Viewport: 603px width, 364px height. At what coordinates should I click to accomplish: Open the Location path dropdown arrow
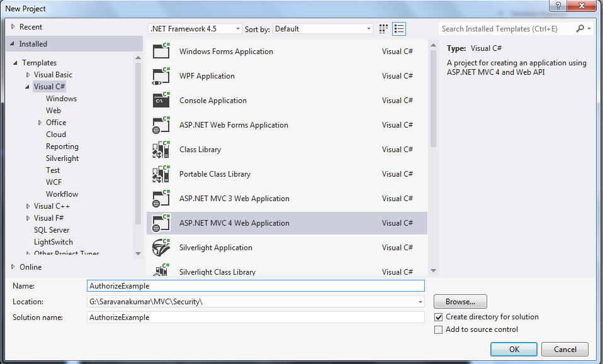420,302
